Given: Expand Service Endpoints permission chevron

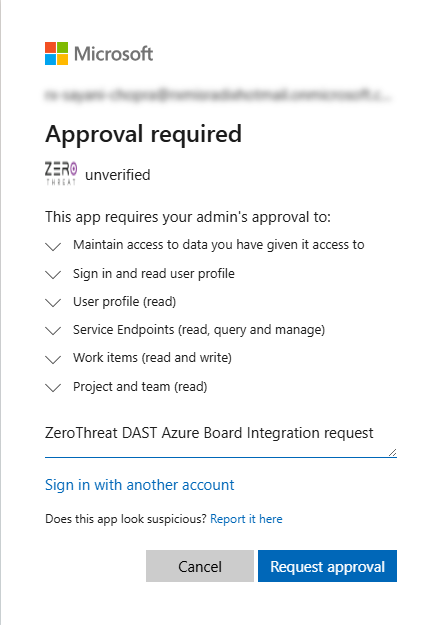Looking at the screenshot, I should pyautogui.click(x=53, y=330).
